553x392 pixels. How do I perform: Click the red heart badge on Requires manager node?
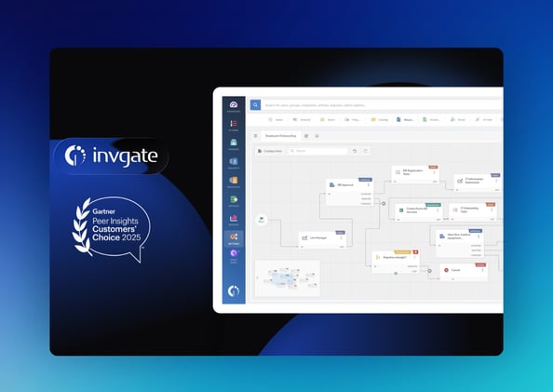[415, 252]
